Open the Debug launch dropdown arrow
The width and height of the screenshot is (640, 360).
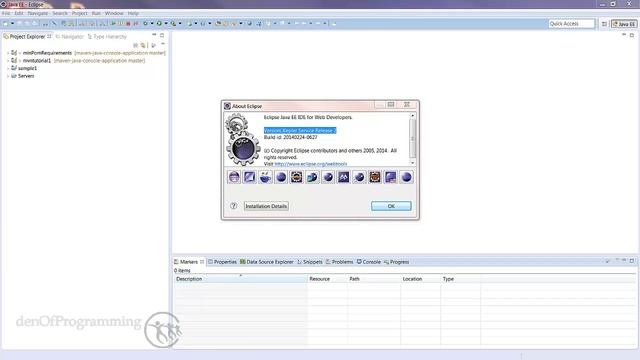(152, 24)
